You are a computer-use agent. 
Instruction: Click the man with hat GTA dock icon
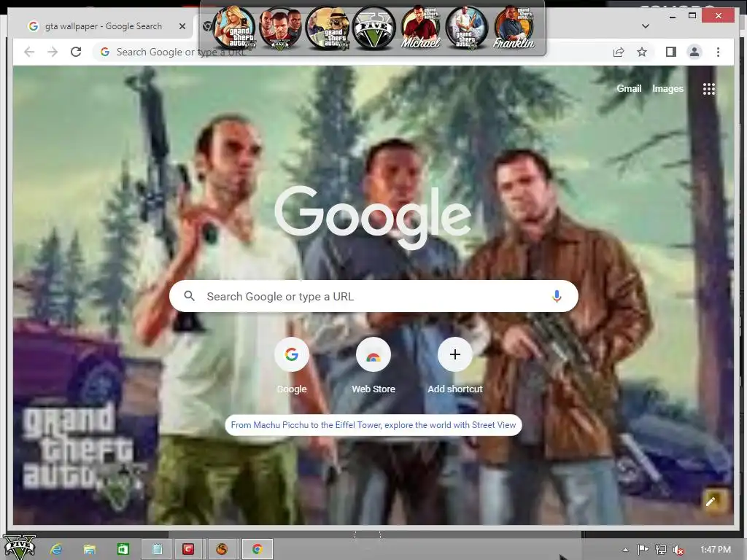(x=328, y=28)
